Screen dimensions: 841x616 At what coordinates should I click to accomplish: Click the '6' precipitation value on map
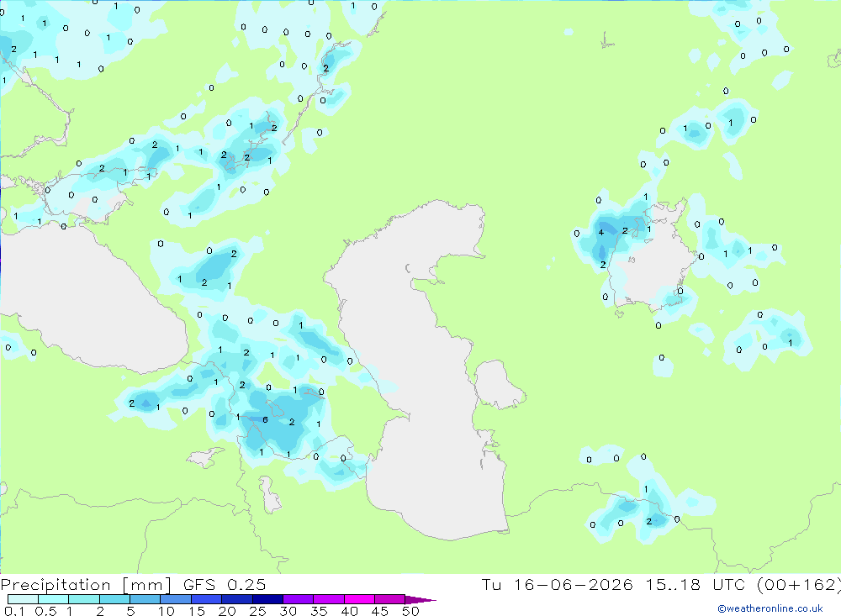tap(265, 420)
